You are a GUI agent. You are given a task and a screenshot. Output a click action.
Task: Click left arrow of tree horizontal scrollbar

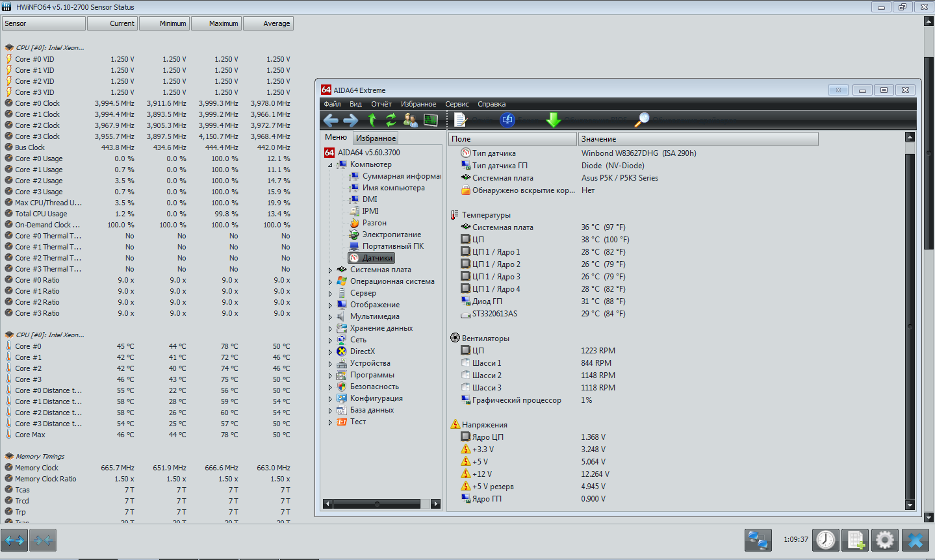click(327, 504)
